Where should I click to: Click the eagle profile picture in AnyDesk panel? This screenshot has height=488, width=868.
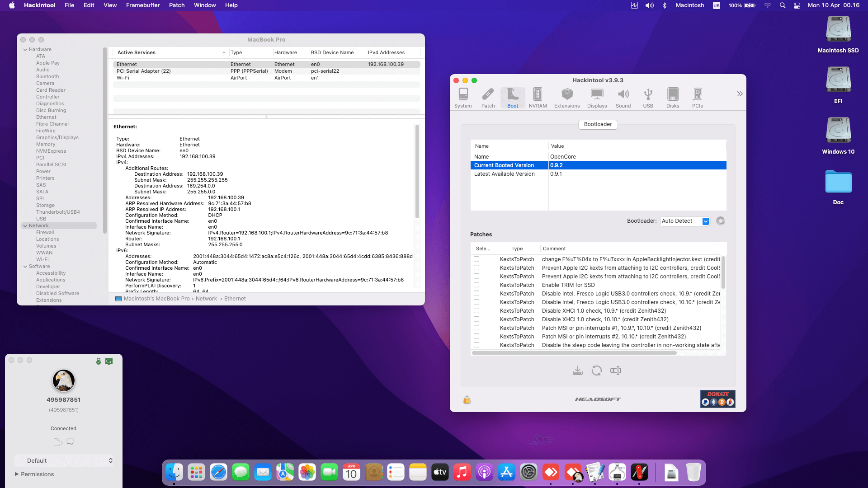point(64,380)
